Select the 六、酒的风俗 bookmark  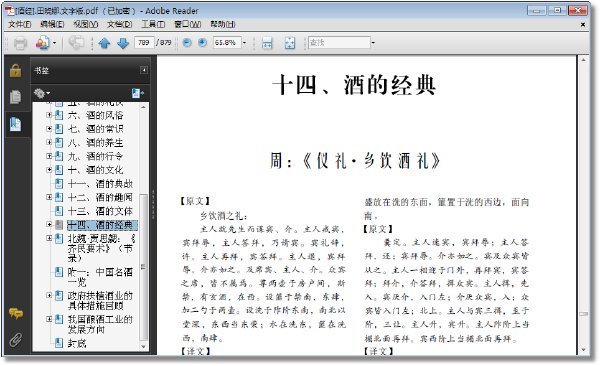pyautogui.click(x=95, y=115)
